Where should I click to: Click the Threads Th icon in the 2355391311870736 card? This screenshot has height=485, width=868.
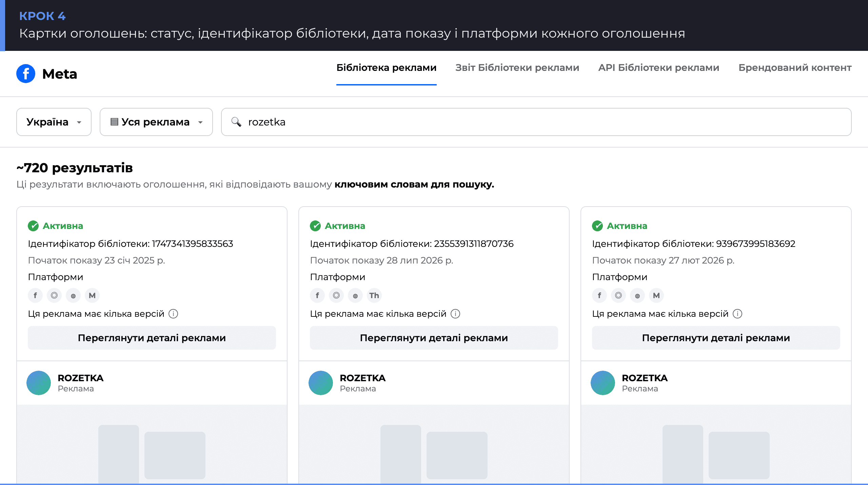374,295
